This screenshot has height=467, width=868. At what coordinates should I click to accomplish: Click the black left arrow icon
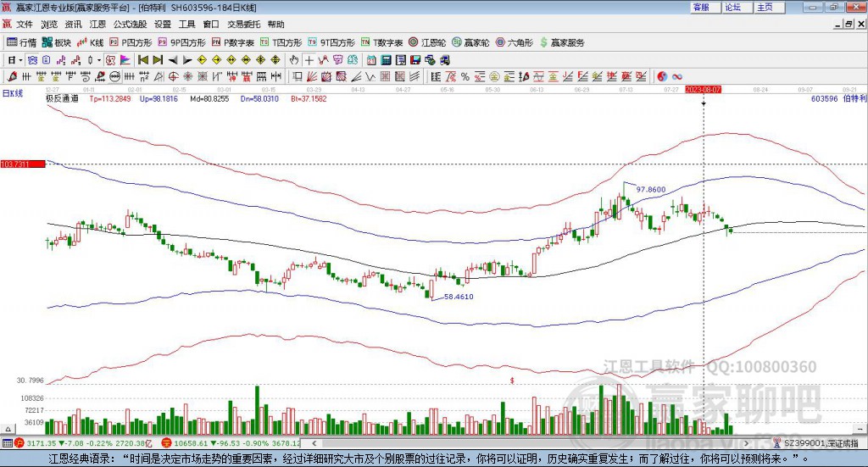point(173,60)
